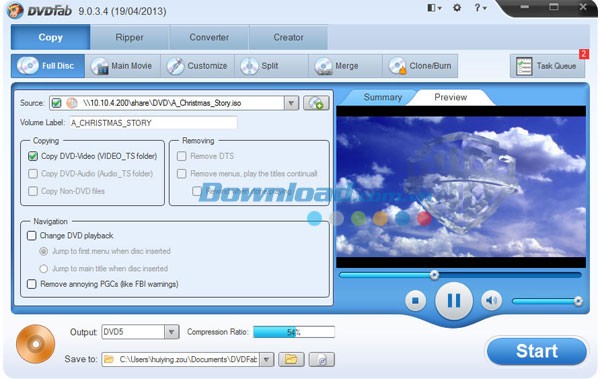This screenshot has height=379, width=600.
Task: Enable Remove DTS option
Action: (x=182, y=156)
